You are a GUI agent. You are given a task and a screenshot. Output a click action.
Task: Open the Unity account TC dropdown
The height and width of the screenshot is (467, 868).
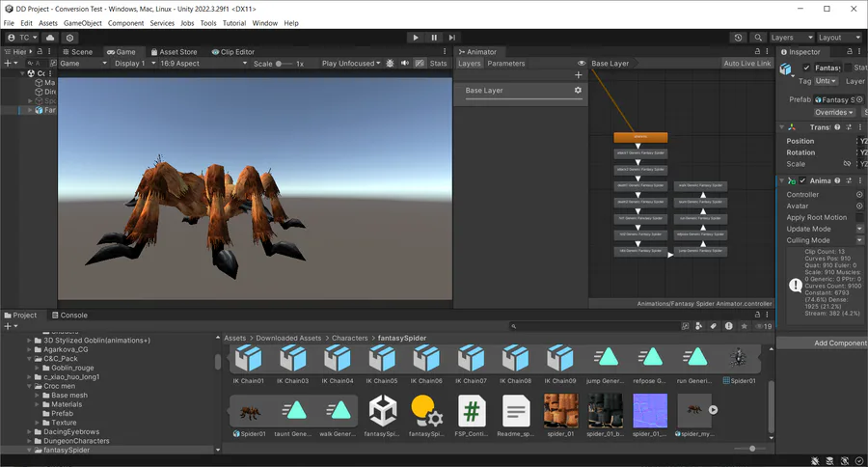[x=22, y=38]
